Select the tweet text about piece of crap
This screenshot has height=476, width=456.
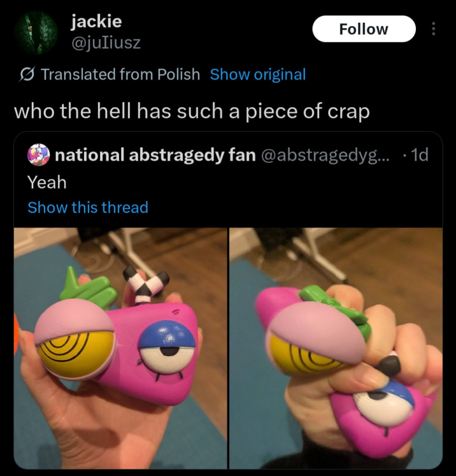(x=192, y=111)
